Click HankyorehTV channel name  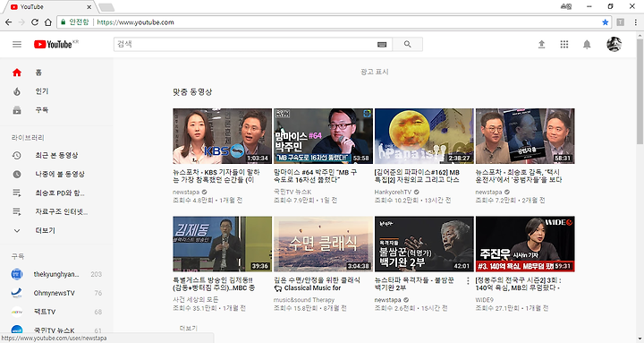(x=393, y=192)
